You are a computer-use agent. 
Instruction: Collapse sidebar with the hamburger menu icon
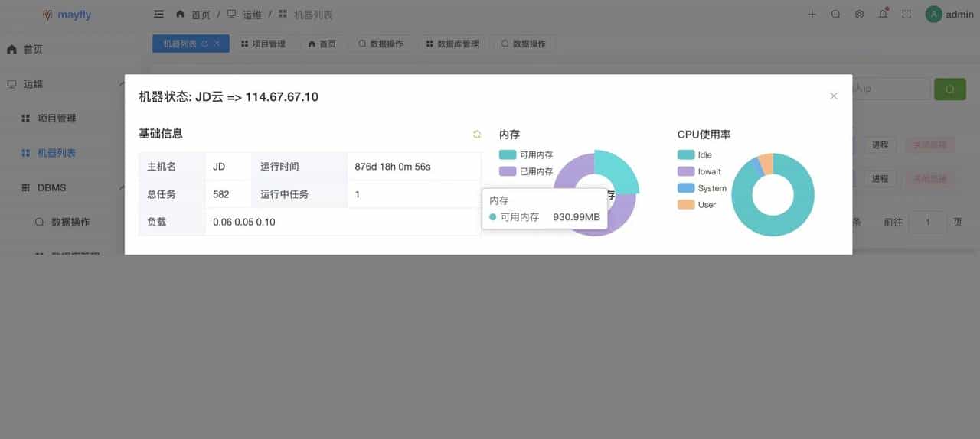(x=158, y=15)
